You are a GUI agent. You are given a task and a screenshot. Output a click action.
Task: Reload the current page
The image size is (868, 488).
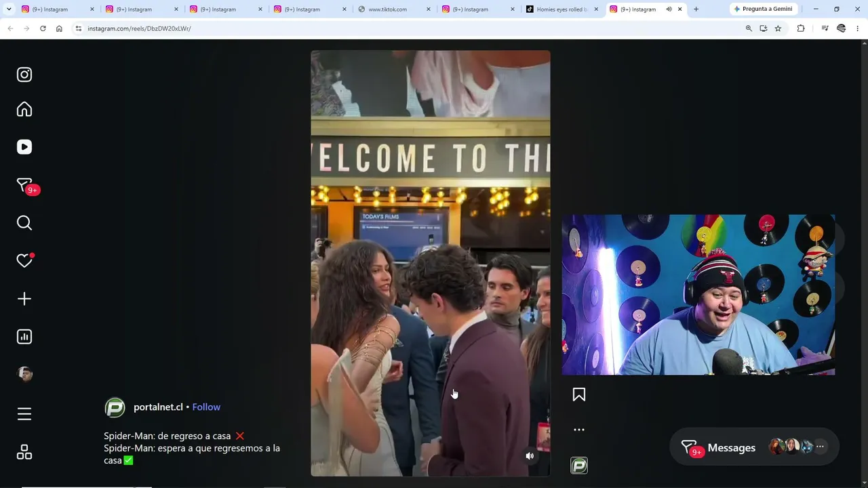point(43,28)
